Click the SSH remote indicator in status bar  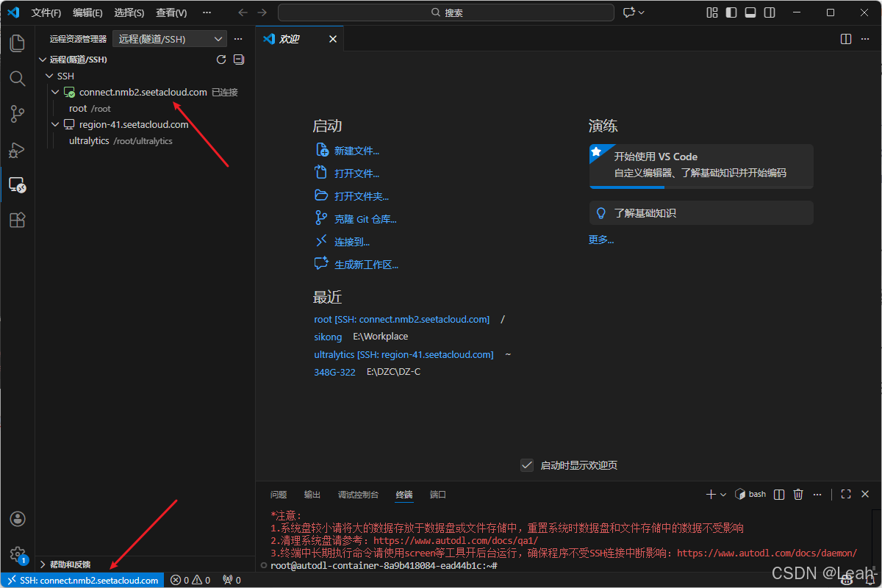click(x=81, y=580)
